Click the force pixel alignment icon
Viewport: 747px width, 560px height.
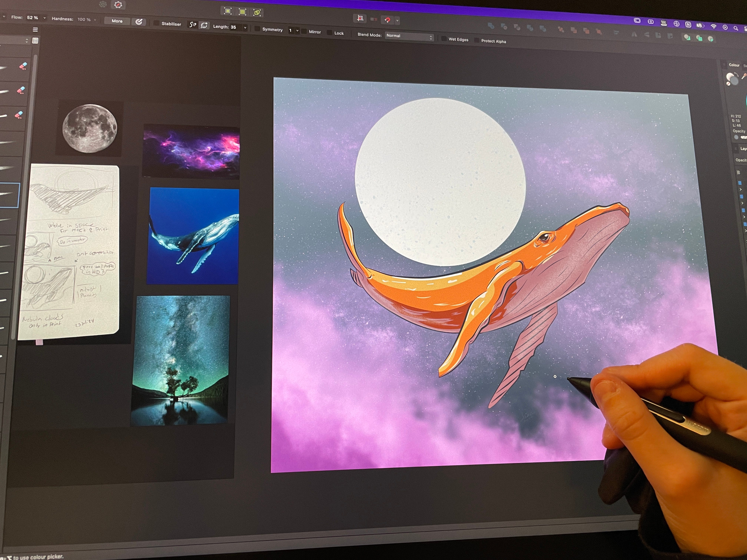click(x=360, y=18)
